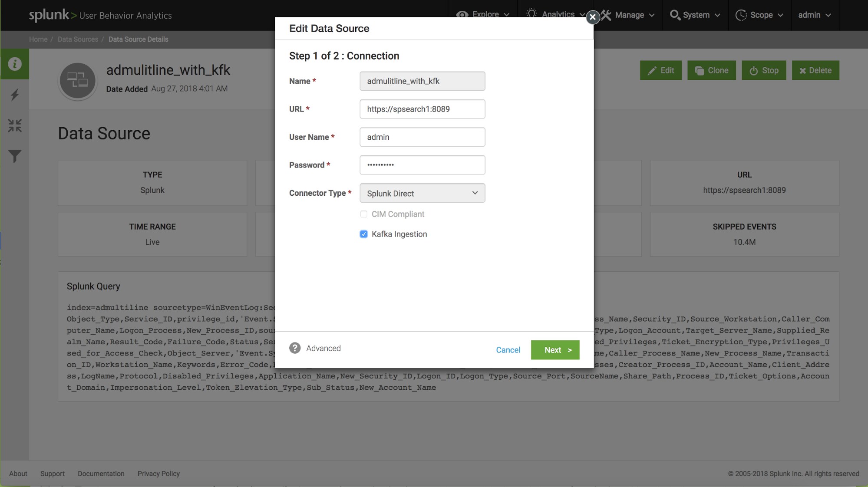
Task: Click the URL card value https://spsearch1:8089
Action: click(744, 190)
